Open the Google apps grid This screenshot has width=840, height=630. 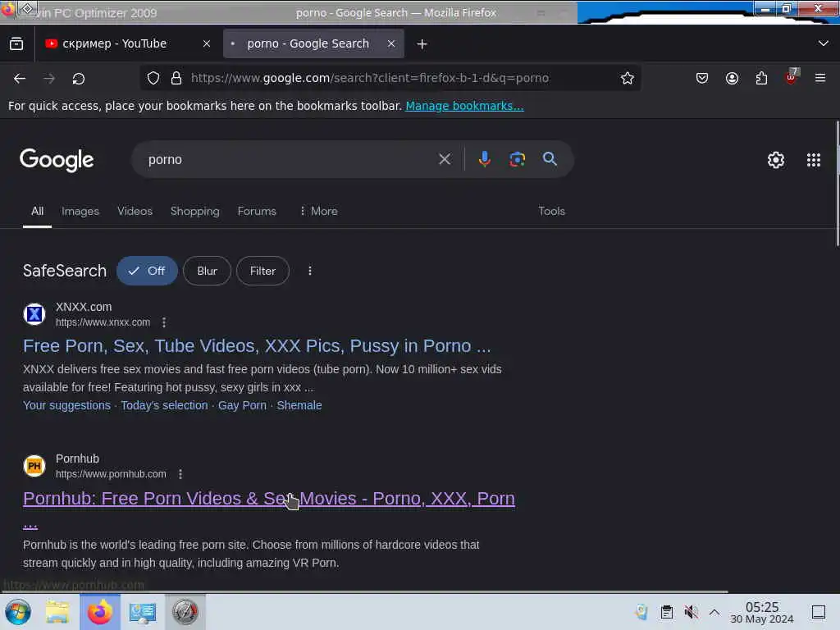coord(814,160)
